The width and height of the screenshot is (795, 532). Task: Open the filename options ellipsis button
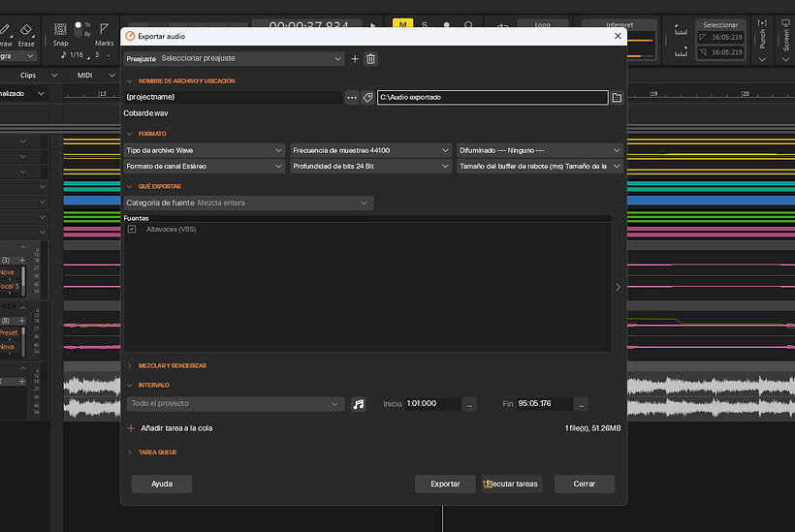coord(352,98)
